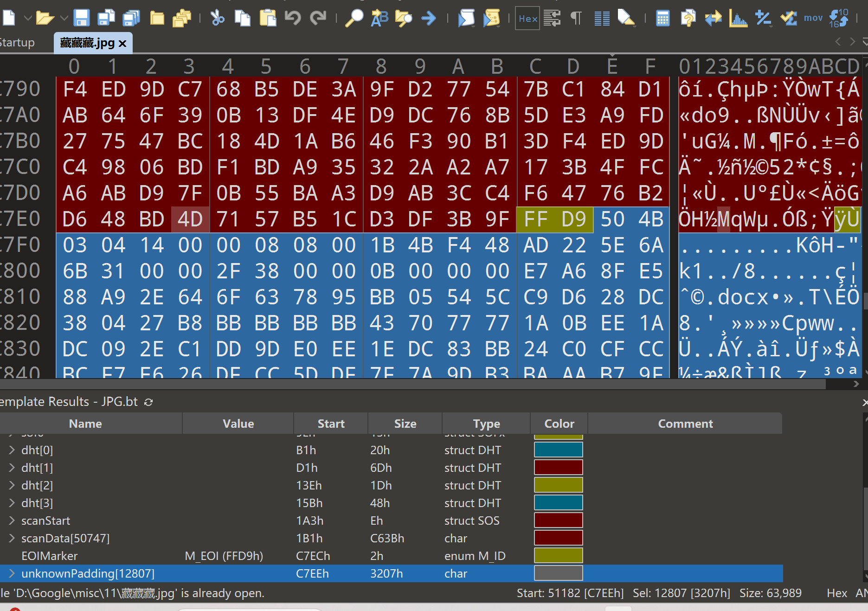The image size is (868, 611).
Task: Click the Save As icon
Action: pyautogui.click(x=107, y=18)
